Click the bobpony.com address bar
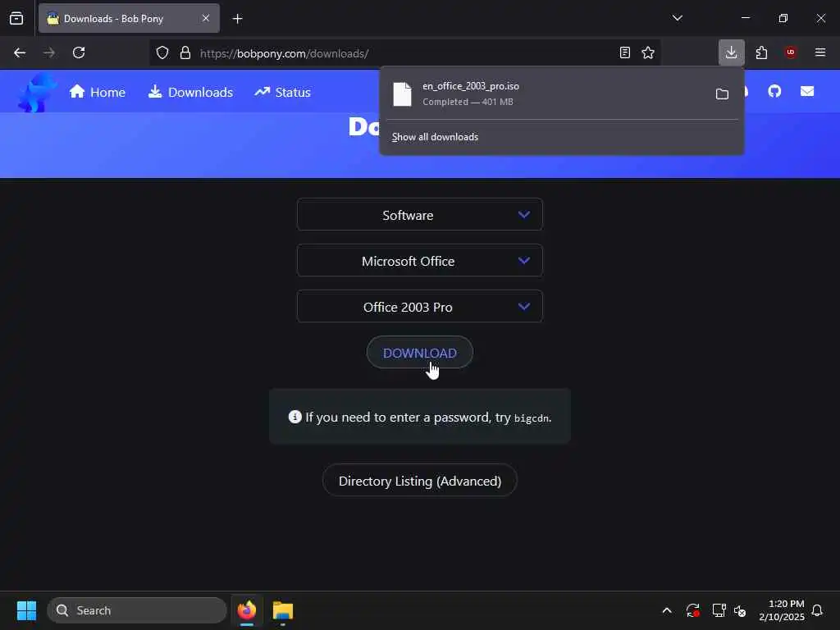 [407, 53]
